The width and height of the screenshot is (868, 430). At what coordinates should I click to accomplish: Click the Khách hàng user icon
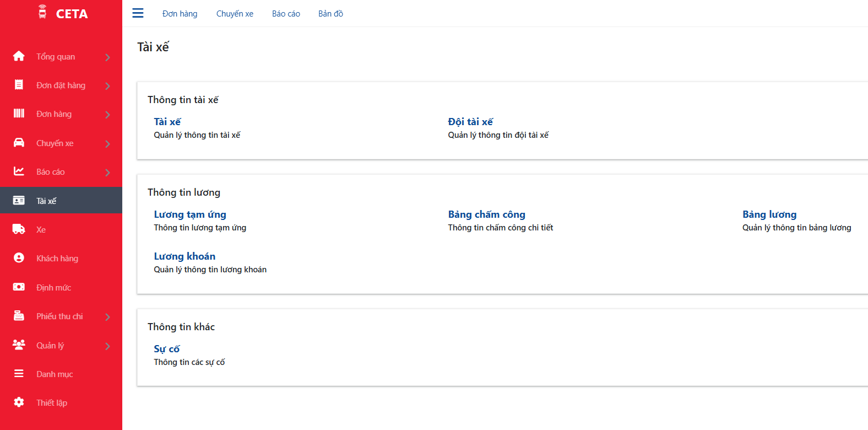(x=19, y=258)
